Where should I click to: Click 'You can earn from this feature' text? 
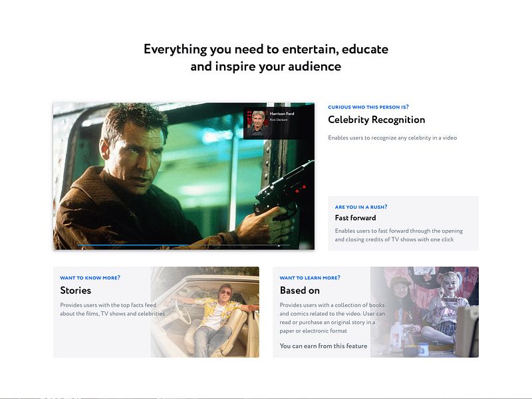pyautogui.click(x=323, y=346)
